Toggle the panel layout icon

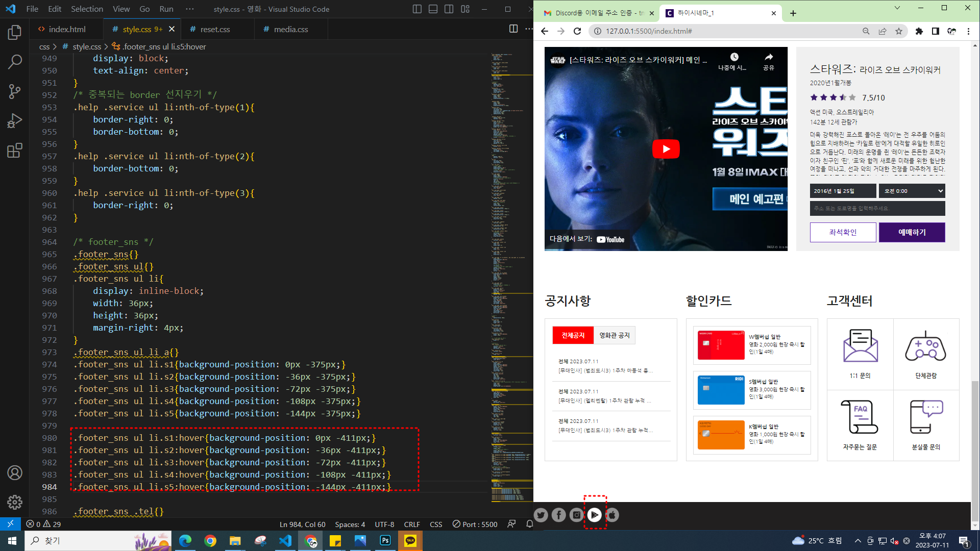click(x=433, y=9)
